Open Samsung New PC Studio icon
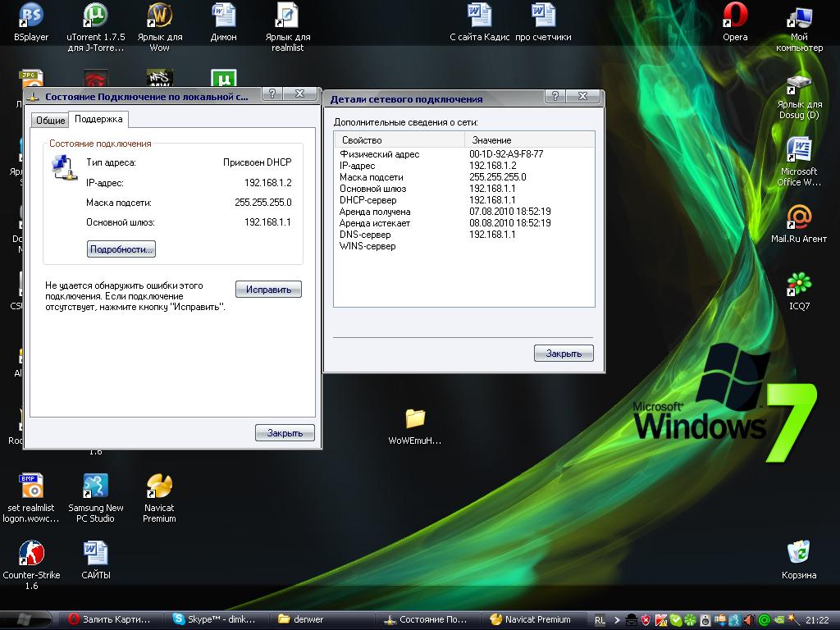This screenshot has width=840, height=630. [95, 486]
